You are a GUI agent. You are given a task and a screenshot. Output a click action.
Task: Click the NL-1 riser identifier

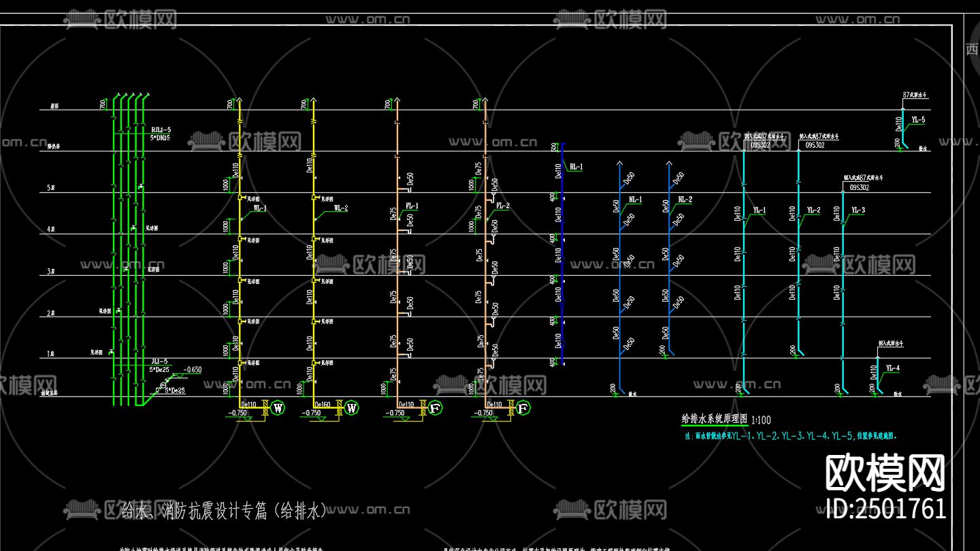pos(635,200)
